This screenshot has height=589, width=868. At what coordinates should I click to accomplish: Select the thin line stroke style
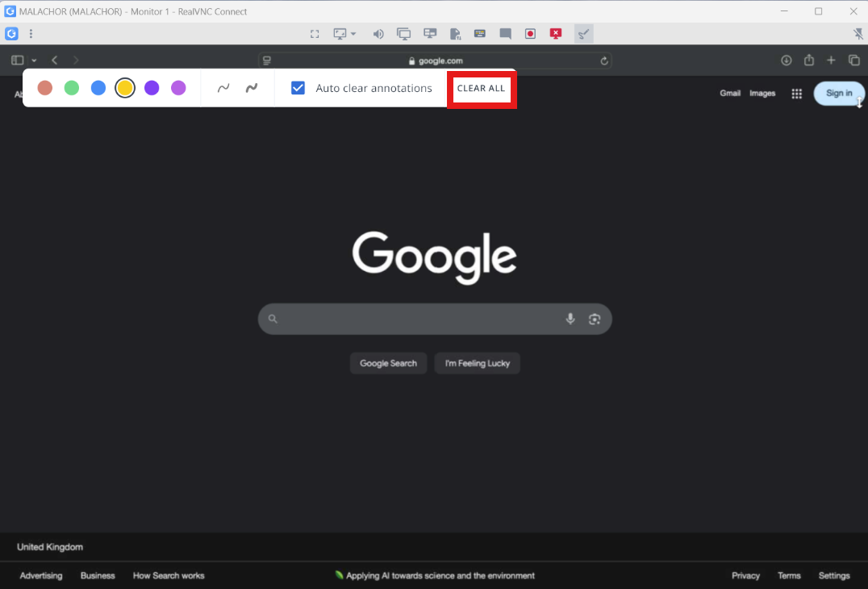(223, 88)
